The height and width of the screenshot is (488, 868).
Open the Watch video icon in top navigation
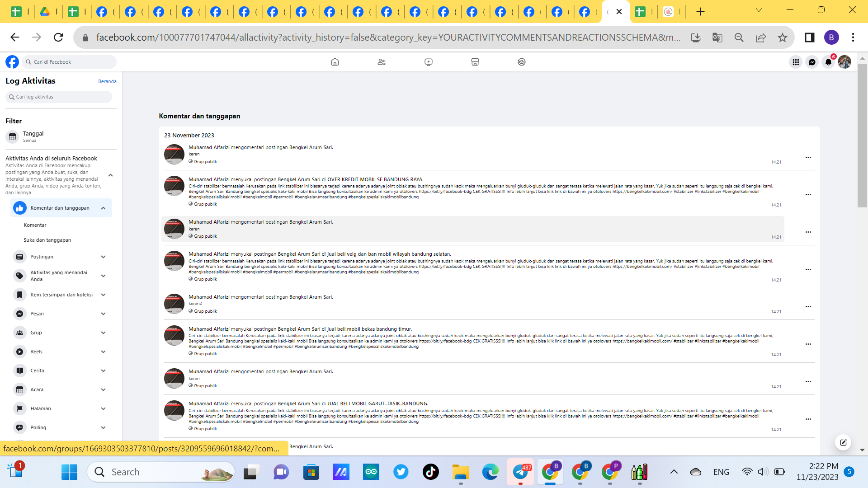click(x=429, y=62)
